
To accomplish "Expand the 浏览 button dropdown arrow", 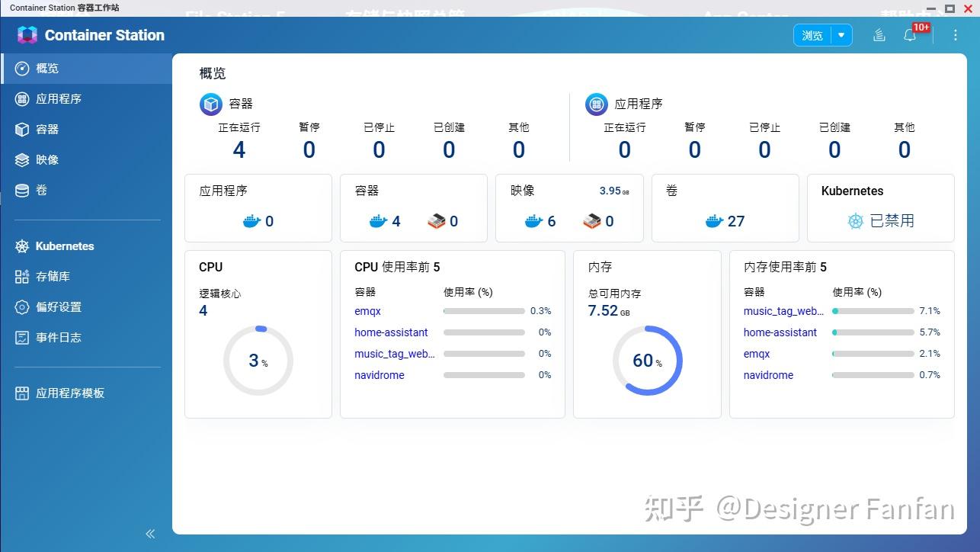I will tap(841, 35).
